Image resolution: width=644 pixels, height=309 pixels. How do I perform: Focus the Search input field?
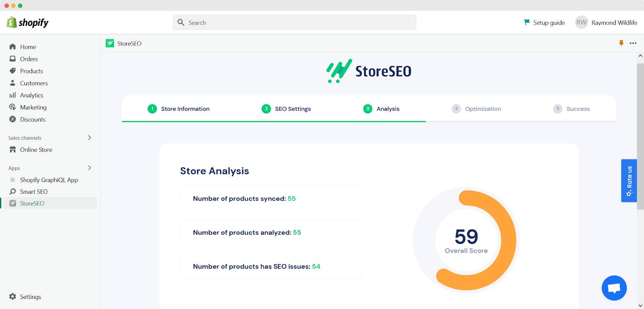point(295,23)
